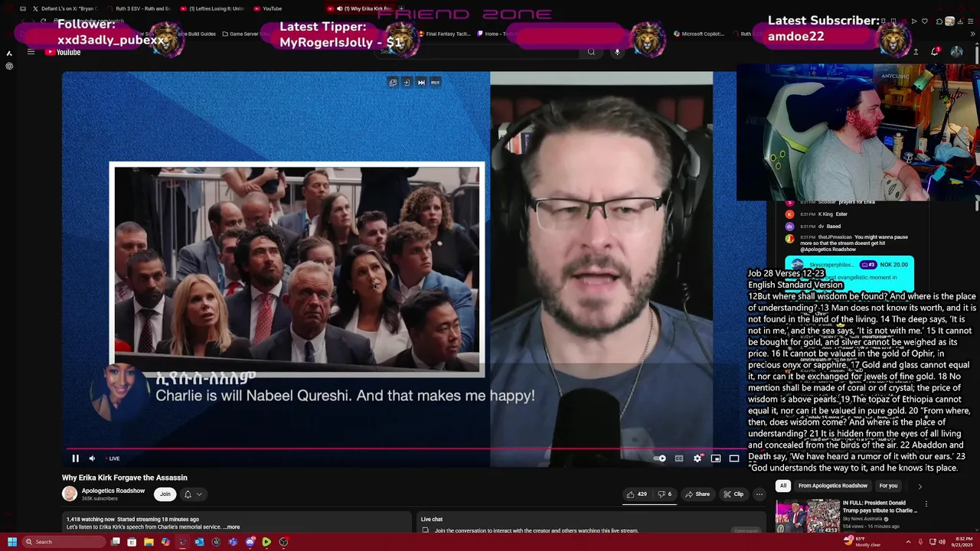Toggle the live chat join-conversation checkbox

coord(426,530)
